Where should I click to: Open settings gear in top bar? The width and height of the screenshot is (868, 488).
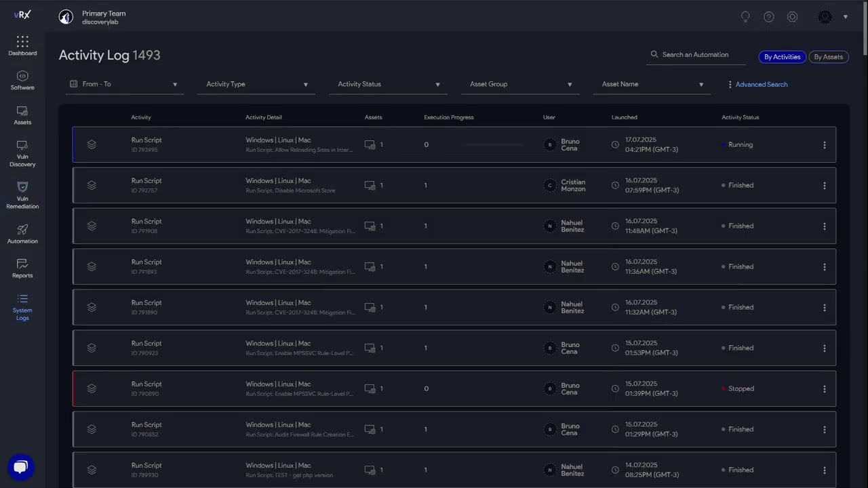pos(792,17)
